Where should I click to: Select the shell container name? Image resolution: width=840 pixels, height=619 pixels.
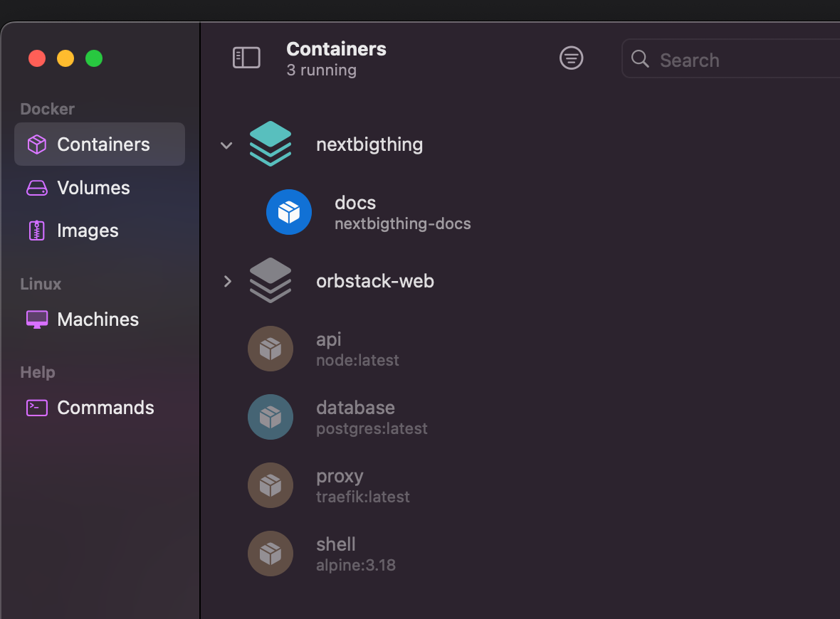pos(336,544)
